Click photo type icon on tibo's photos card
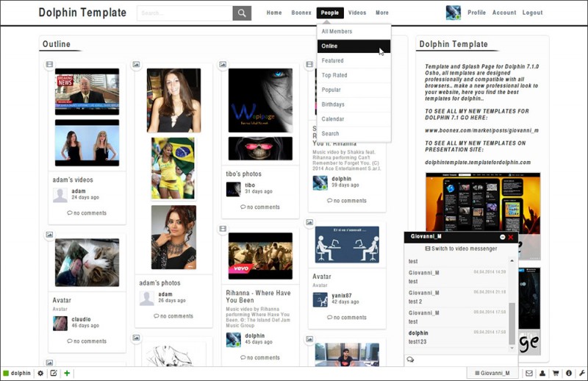 [x=223, y=64]
